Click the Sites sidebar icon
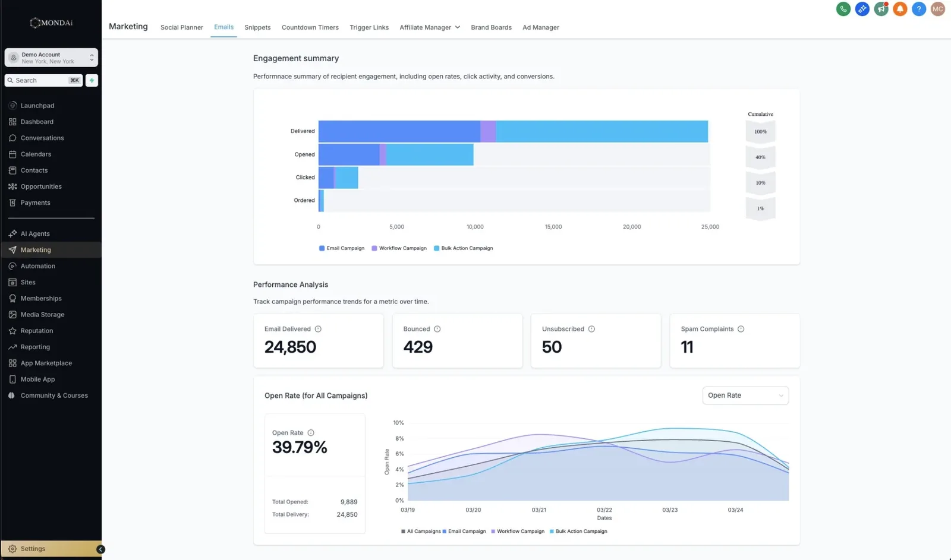951x560 pixels. pos(12,282)
